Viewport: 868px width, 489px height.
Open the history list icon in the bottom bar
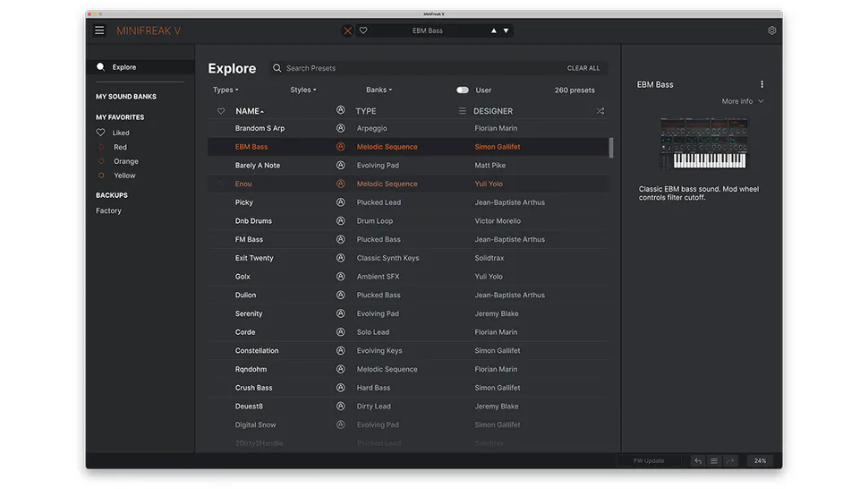pos(714,460)
